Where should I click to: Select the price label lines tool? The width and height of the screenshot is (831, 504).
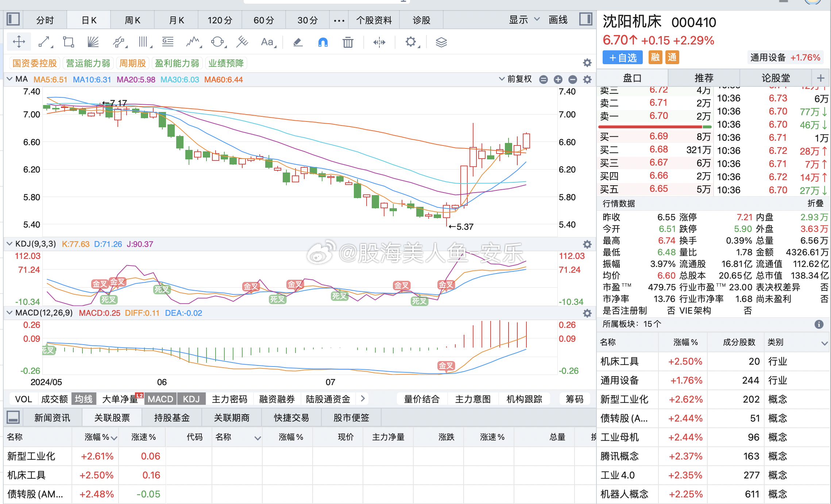[x=168, y=42]
